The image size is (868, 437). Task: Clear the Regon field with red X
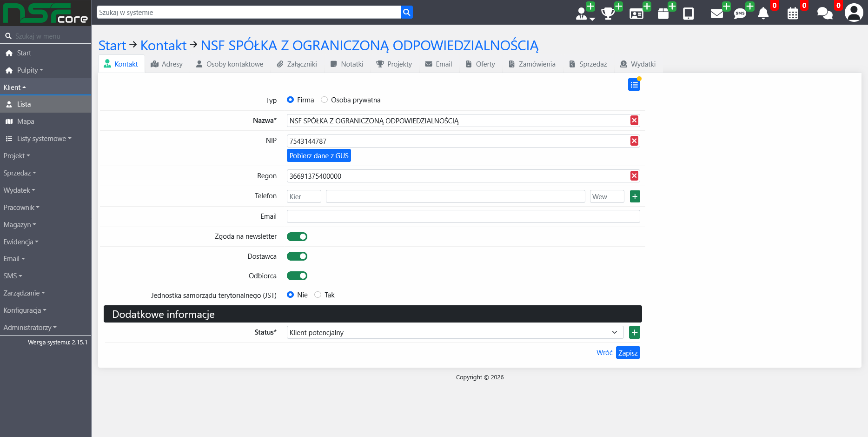634,176
